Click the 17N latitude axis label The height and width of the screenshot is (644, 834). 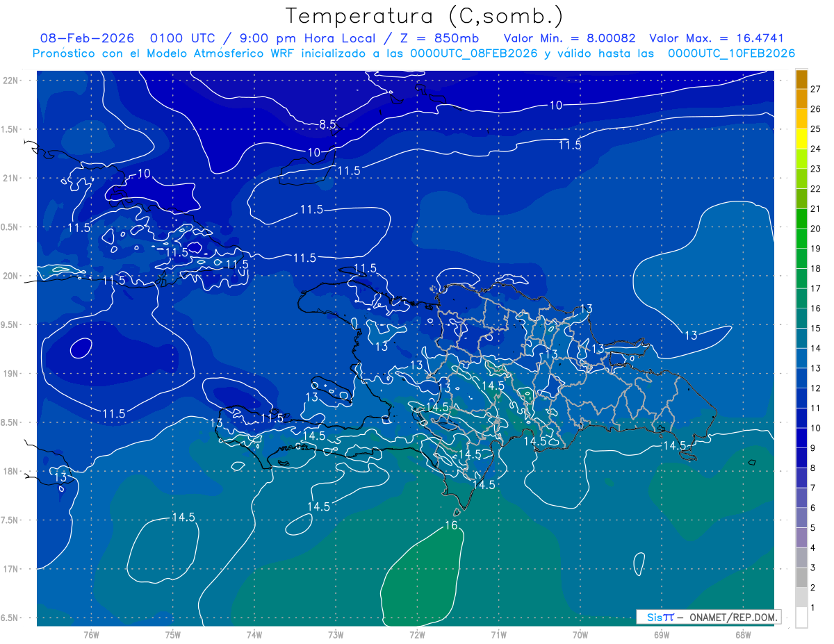coord(10,569)
